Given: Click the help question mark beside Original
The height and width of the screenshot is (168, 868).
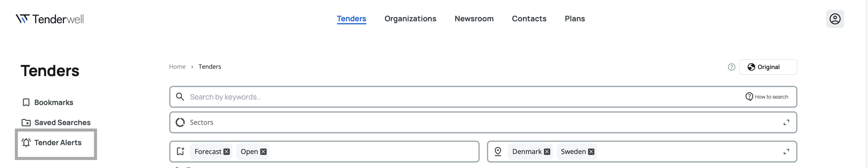Looking at the screenshot, I should coord(731,67).
